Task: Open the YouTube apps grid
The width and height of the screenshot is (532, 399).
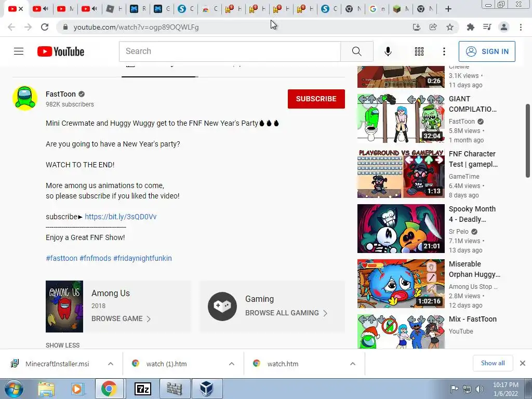Action: coord(419,51)
